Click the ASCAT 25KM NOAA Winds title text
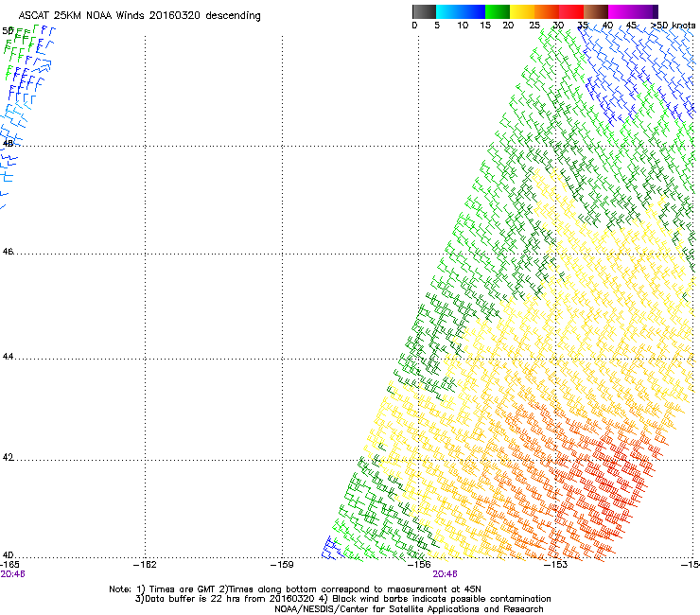 (139, 16)
